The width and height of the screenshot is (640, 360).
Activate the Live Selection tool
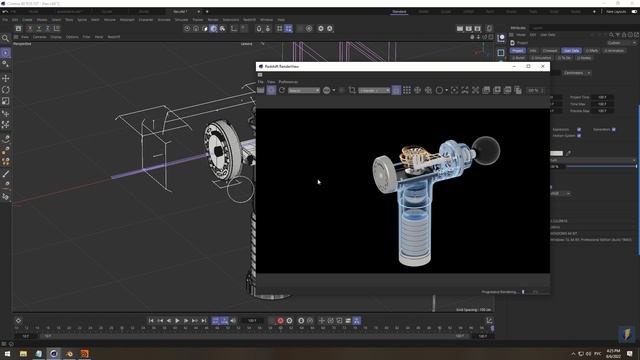(x=6, y=53)
